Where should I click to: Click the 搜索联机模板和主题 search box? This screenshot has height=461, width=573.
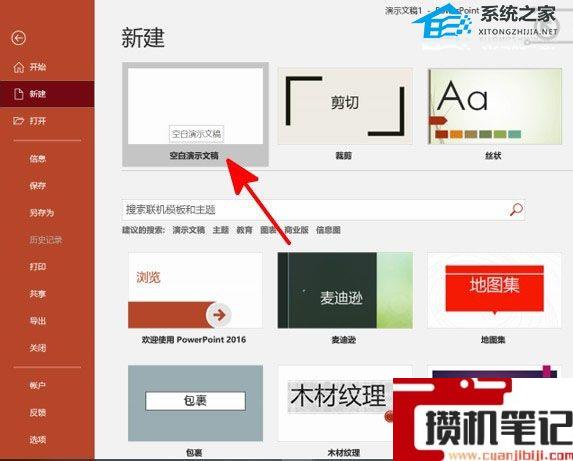click(x=323, y=210)
